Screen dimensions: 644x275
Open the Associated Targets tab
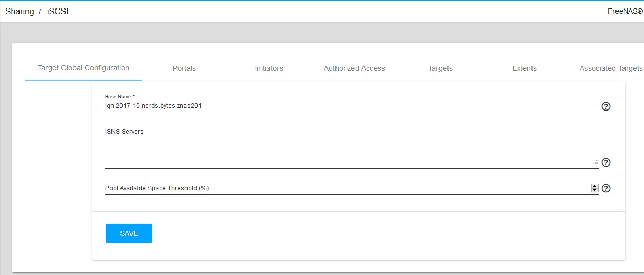pyautogui.click(x=611, y=68)
